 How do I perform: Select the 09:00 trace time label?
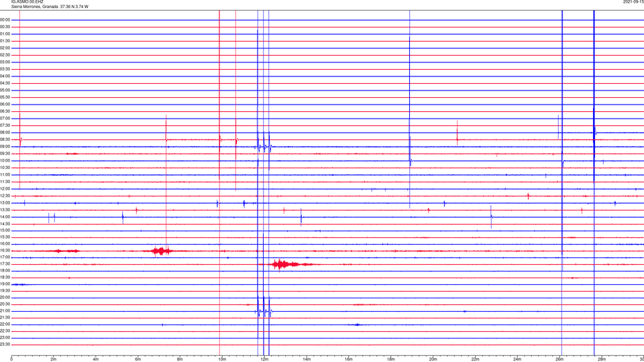(x=5, y=146)
